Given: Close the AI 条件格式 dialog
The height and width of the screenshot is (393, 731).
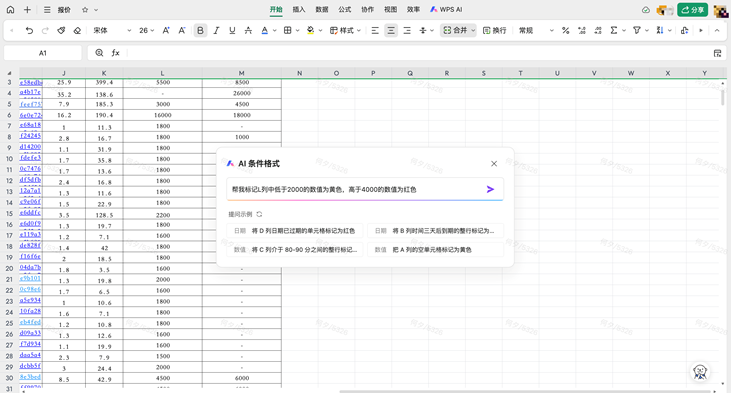Looking at the screenshot, I should tap(494, 164).
